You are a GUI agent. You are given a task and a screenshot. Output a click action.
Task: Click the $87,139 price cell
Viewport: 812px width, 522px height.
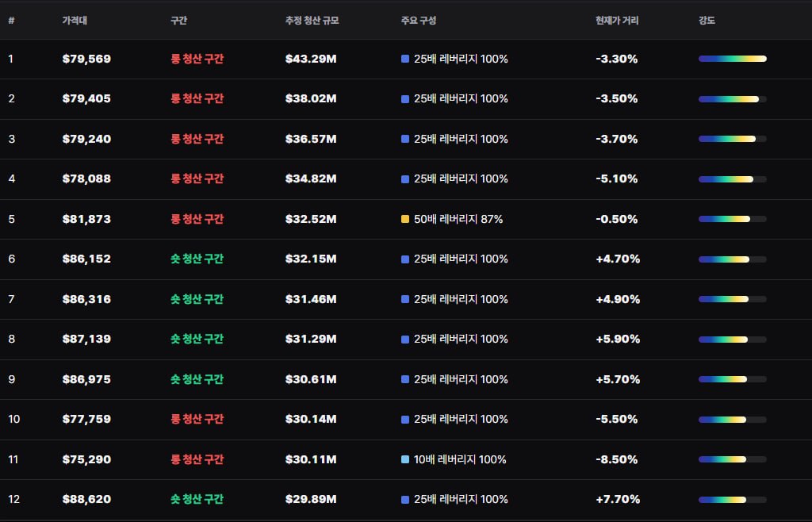click(x=86, y=340)
